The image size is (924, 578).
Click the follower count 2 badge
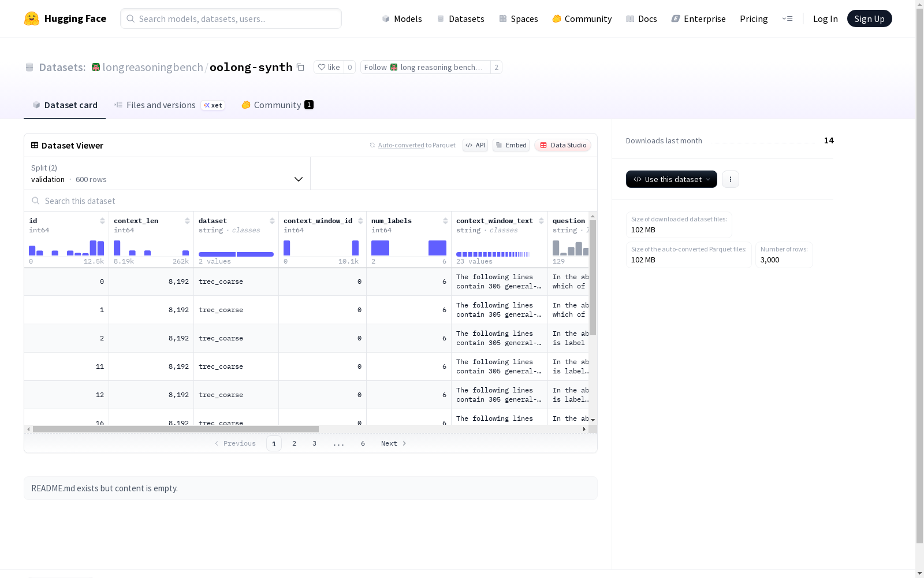(x=496, y=67)
